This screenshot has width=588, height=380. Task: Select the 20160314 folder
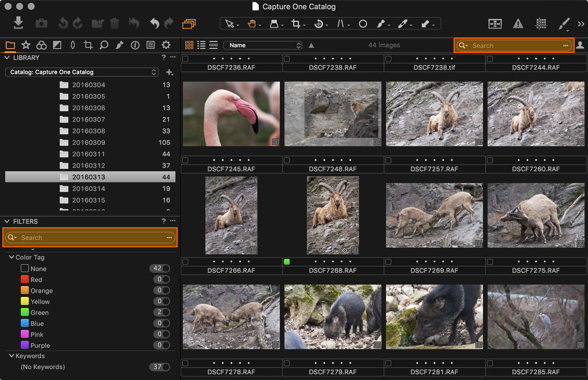tap(90, 189)
